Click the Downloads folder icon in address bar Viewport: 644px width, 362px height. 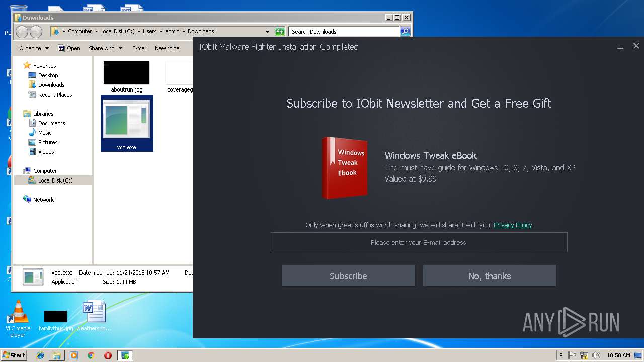coord(55,31)
